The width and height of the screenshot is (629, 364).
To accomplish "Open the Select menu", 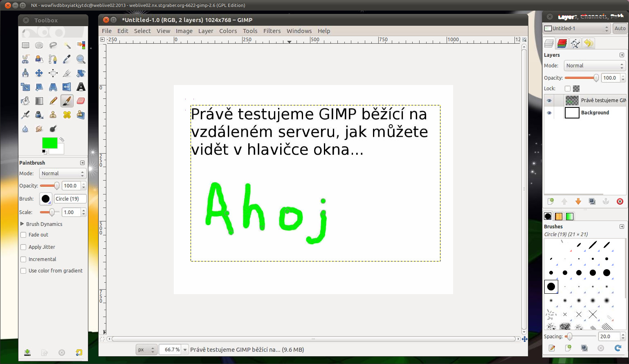I will (142, 31).
